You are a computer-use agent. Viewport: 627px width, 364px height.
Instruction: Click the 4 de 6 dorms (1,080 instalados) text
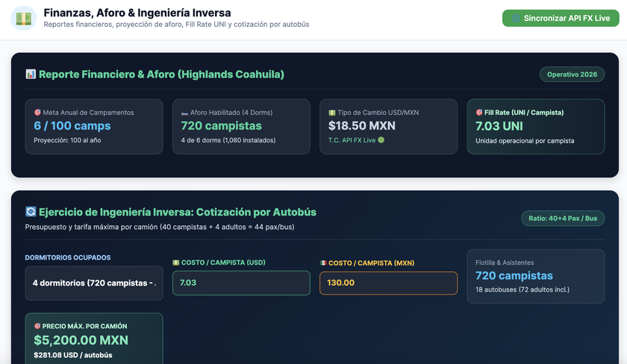pos(228,140)
